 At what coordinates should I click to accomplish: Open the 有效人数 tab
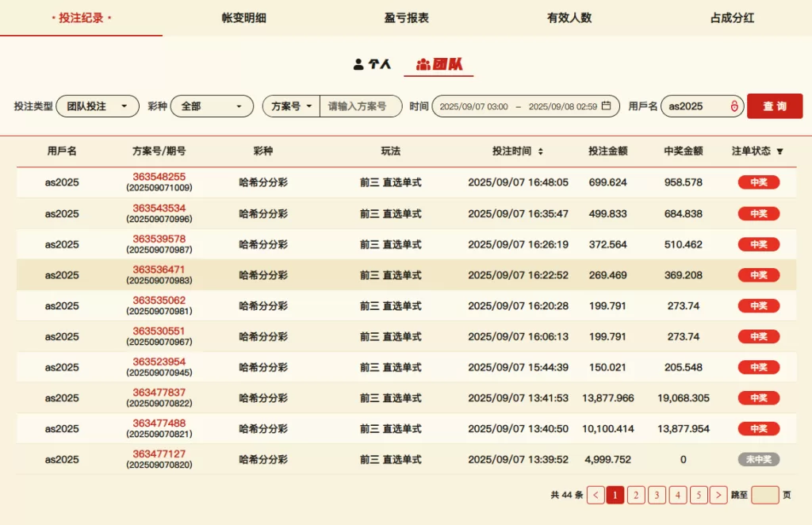[569, 17]
